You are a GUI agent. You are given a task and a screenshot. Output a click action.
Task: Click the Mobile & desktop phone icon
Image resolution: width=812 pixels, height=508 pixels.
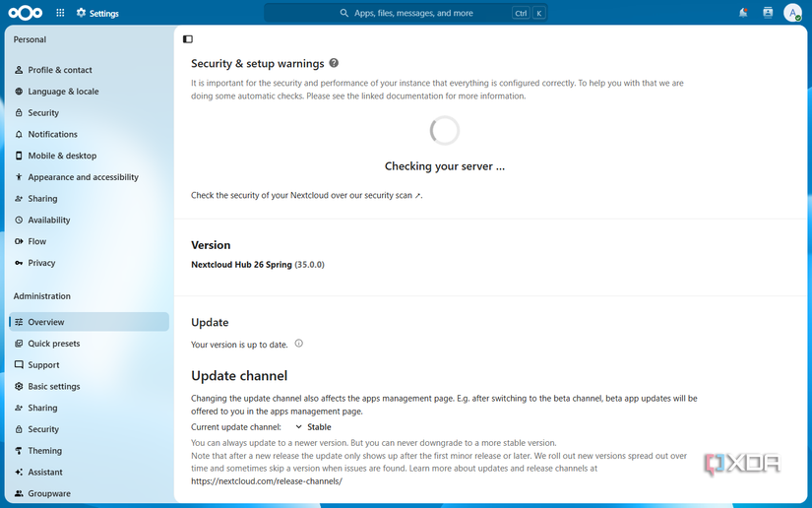[x=19, y=156]
